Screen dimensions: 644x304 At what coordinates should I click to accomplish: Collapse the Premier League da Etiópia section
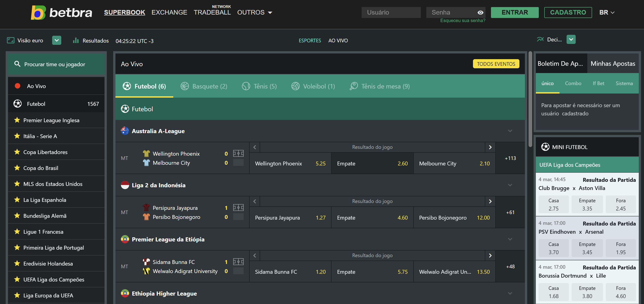(x=510, y=239)
